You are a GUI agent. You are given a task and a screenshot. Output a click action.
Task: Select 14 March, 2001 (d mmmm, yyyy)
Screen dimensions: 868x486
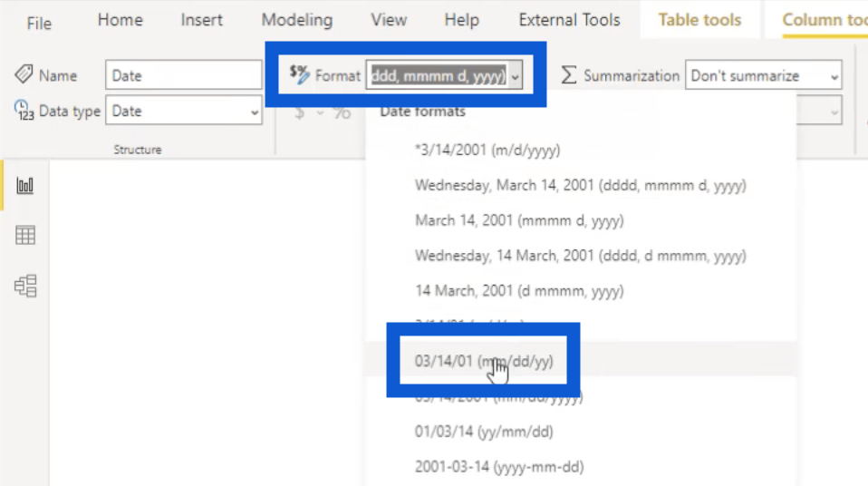(x=519, y=291)
